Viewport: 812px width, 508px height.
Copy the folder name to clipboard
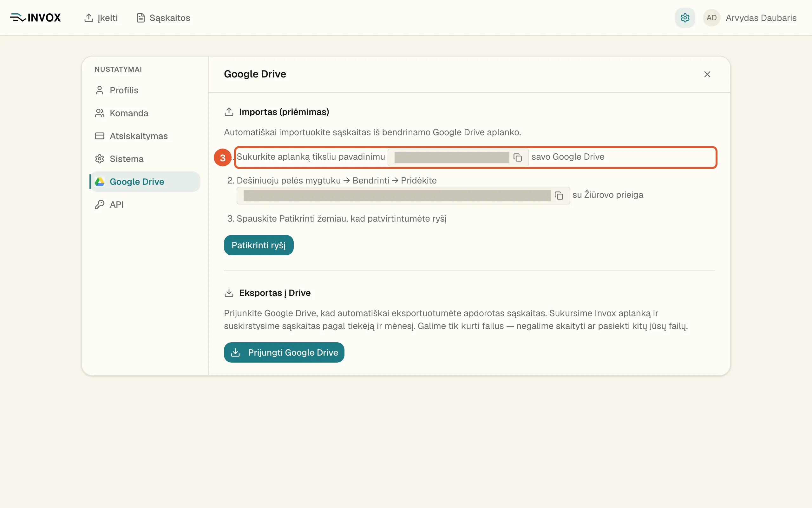518,157
